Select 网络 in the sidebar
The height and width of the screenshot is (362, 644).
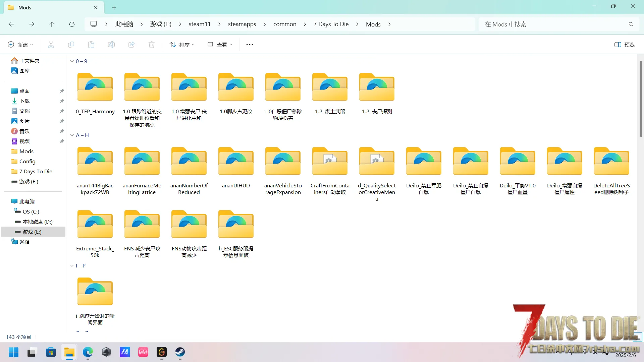[x=20, y=242]
